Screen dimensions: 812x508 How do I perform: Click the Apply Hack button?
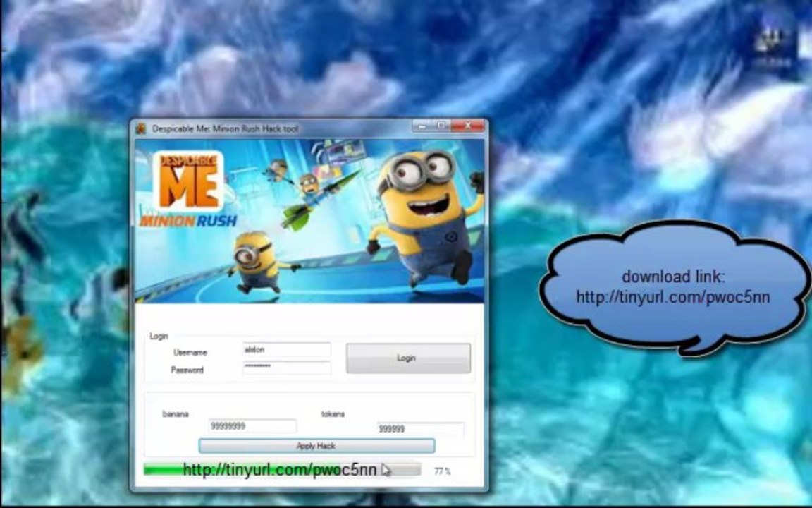316,446
